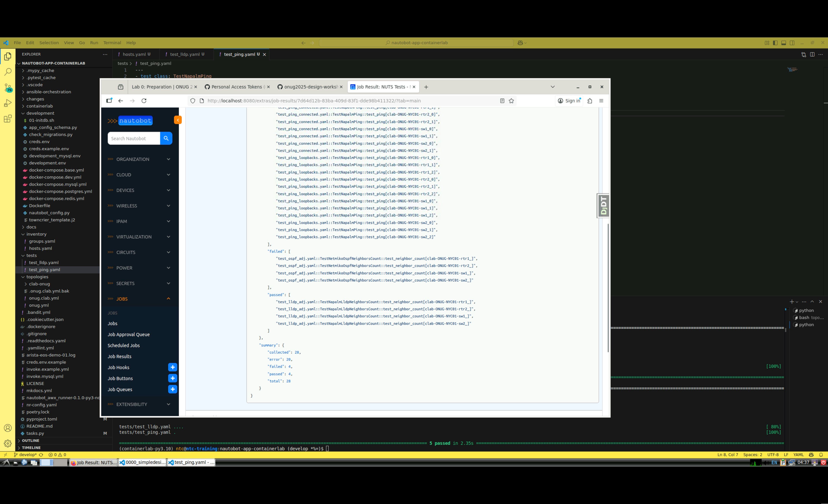Open the Terminal menu
The width and height of the screenshot is (828, 504).
112,43
